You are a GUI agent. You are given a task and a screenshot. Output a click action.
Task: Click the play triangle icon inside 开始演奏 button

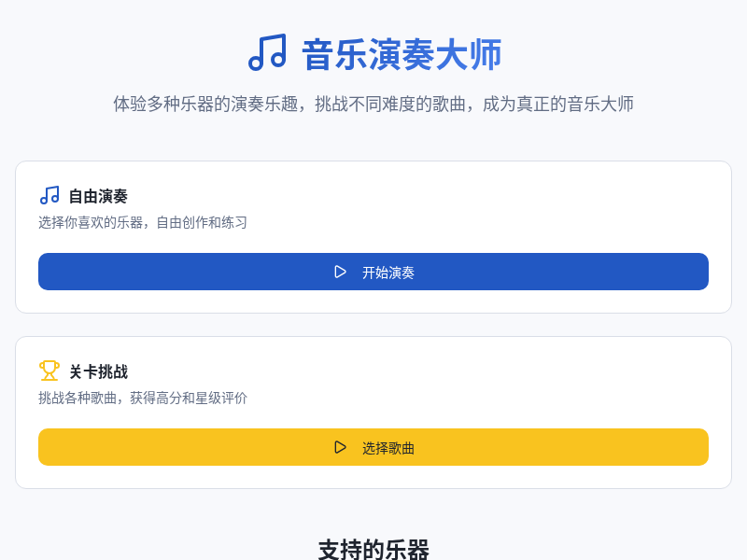click(341, 272)
